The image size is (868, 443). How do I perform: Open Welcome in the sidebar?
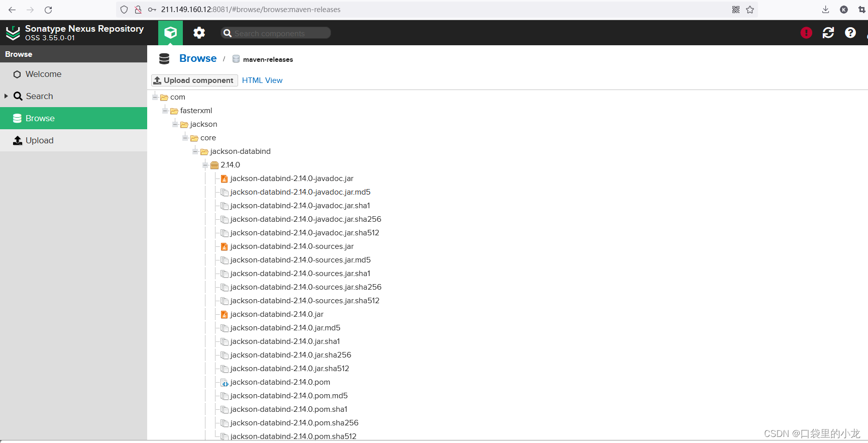point(73,74)
